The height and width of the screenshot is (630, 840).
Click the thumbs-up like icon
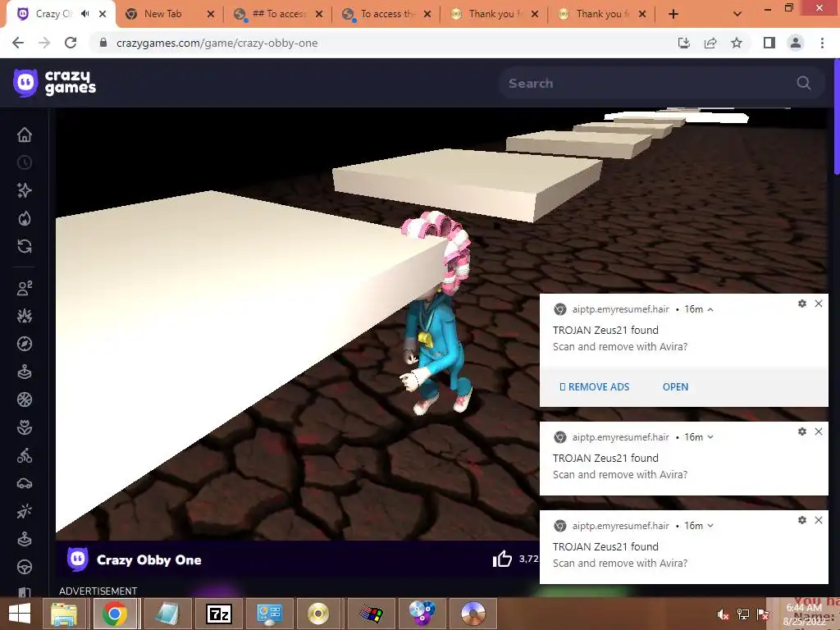(502, 559)
